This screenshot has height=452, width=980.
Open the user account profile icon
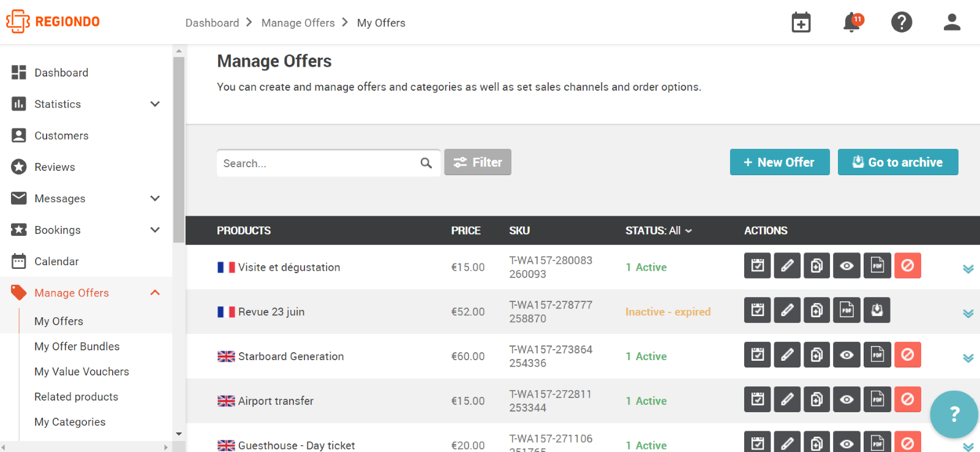tap(951, 23)
